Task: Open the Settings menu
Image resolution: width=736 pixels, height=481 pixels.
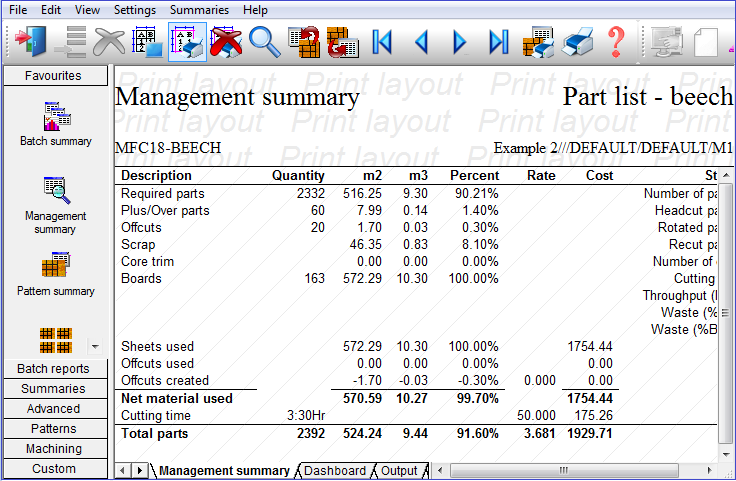Action: (135, 9)
